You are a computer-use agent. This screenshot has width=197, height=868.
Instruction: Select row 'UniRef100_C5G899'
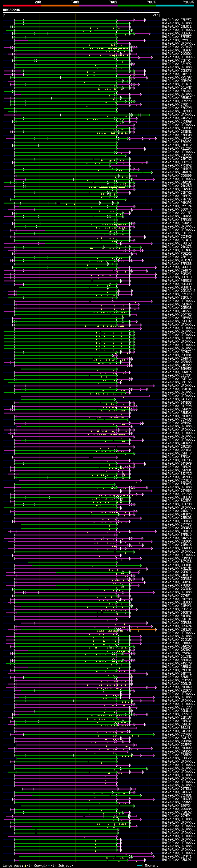177,176
